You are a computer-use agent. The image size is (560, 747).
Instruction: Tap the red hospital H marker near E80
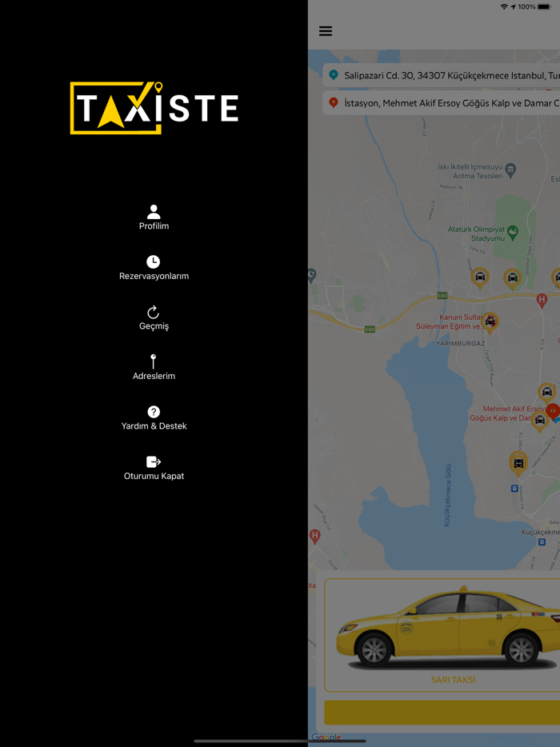tap(542, 301)
